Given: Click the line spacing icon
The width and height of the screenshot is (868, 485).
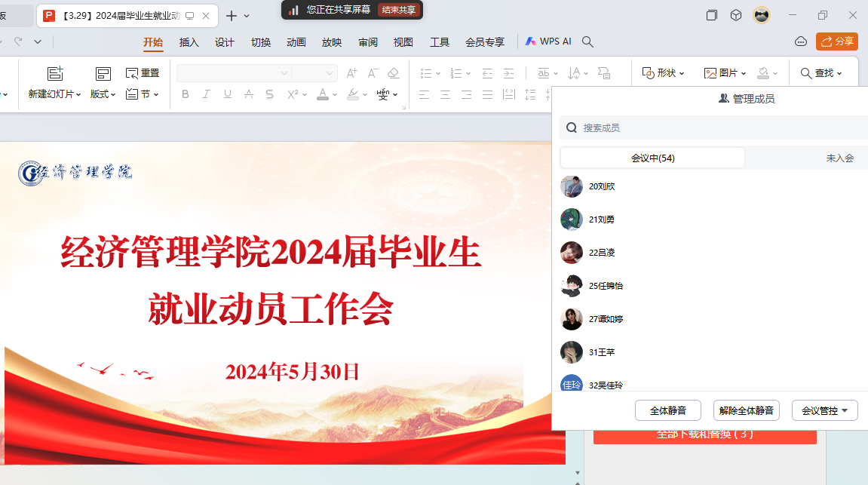Looking at the screenshot, I should coord(529,95).
